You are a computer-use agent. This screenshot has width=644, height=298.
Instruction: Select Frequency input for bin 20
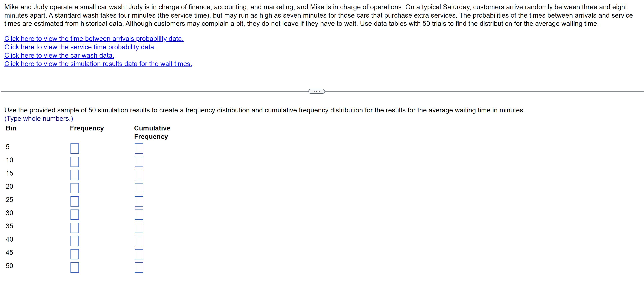[74, 188]
